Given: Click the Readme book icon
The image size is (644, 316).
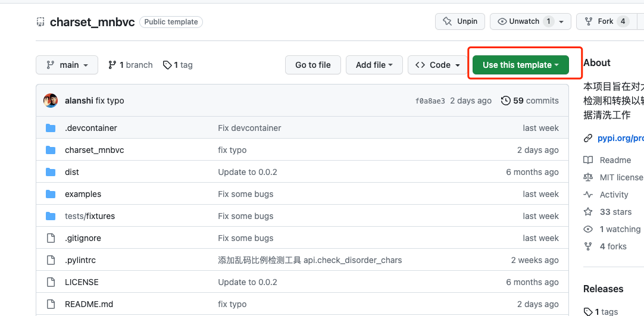Looking at the screenshot, I should 588,160.
